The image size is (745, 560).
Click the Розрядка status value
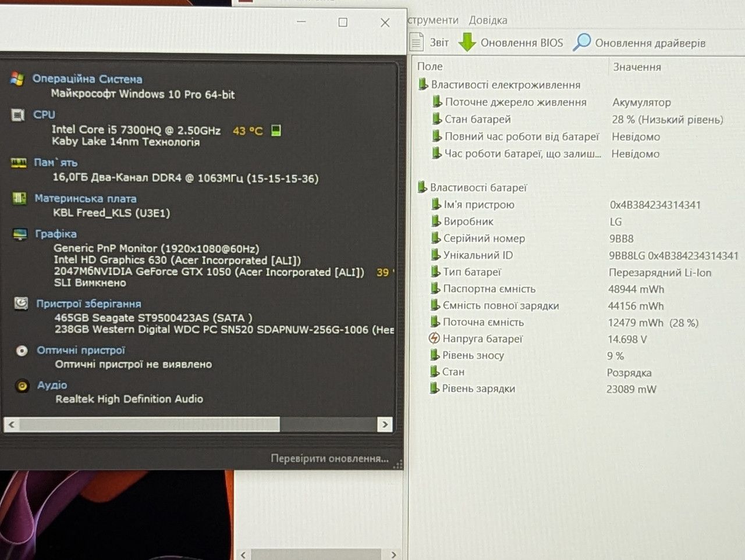point(629,373)
